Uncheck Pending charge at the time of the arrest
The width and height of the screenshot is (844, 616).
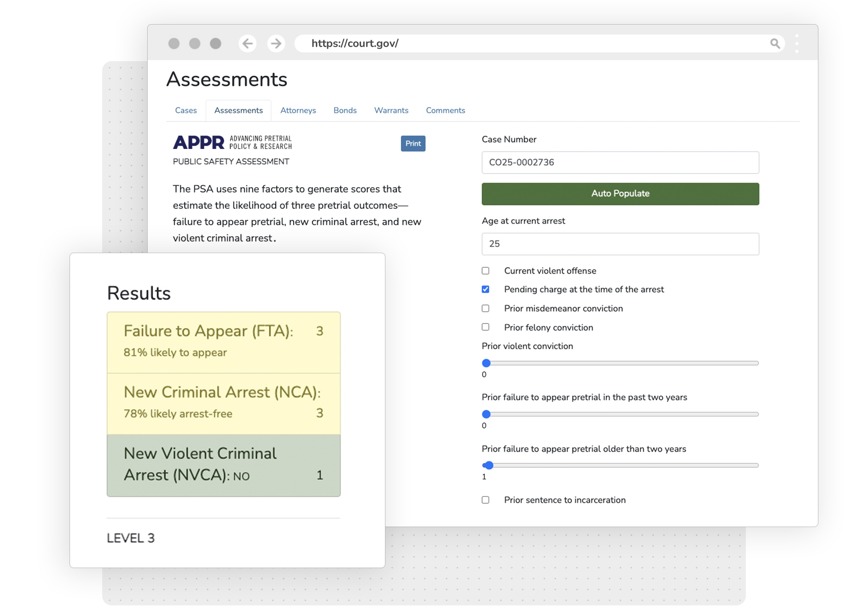(486, 289)
